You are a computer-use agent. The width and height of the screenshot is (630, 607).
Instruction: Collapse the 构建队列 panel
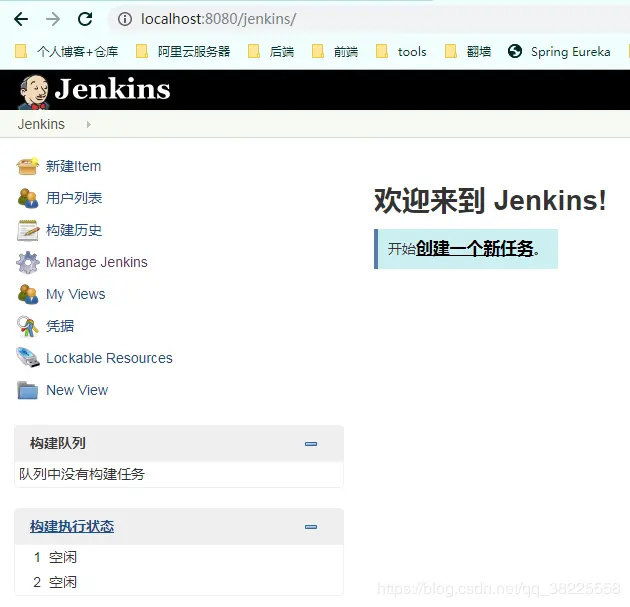311,444
